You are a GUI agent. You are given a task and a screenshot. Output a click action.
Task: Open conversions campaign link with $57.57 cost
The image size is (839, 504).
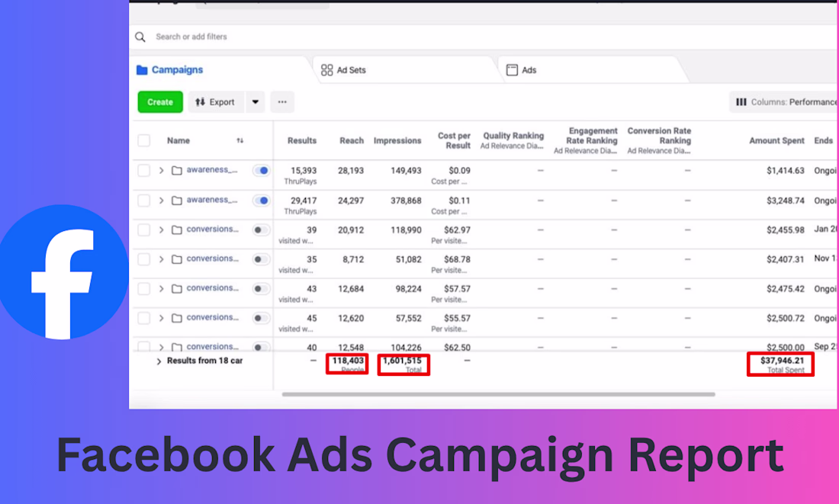pyautogui.click(x=213, y=288)
